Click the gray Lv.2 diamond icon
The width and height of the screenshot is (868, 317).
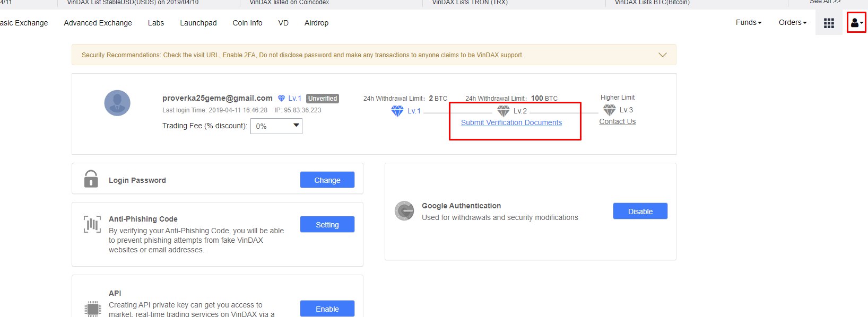503,111
